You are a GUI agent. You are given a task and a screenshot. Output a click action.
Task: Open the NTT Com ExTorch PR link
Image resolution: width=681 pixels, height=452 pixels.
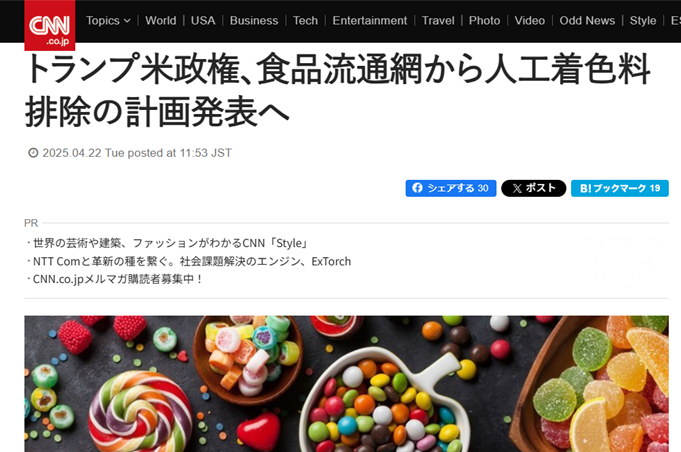192,261
